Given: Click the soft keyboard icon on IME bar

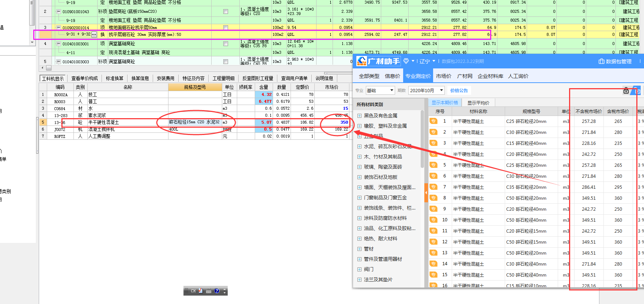Looking at the screenshot, I should coord(209,291).
